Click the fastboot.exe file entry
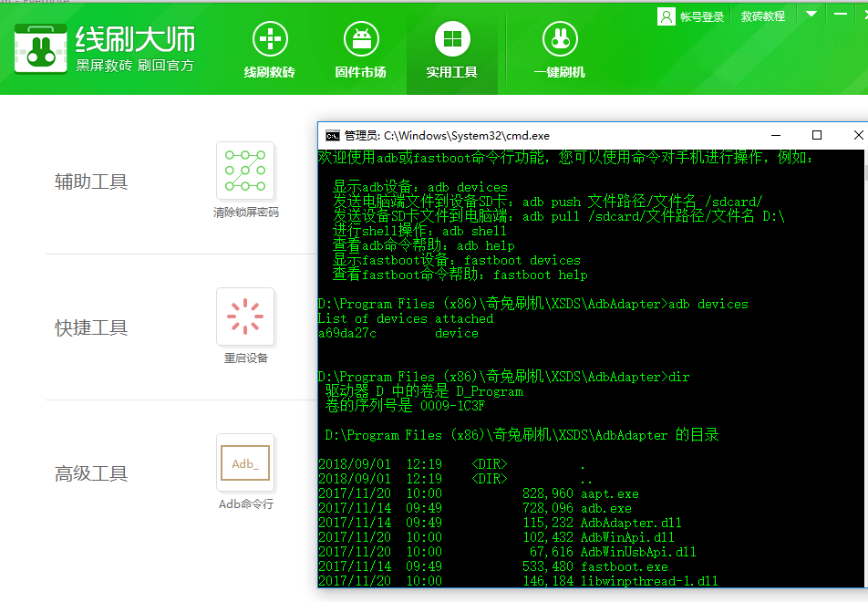 (624, 566)
